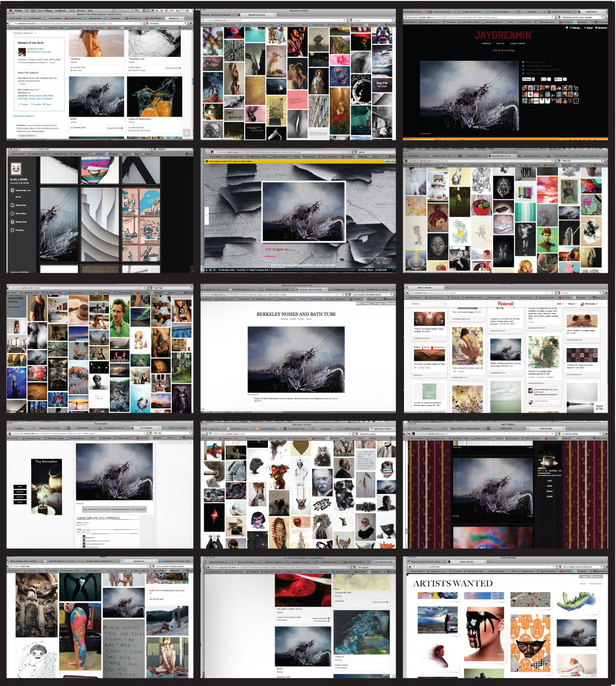Open the Add dropdown in the Pinterest header
616x686 pixels.
click(561, 304)
